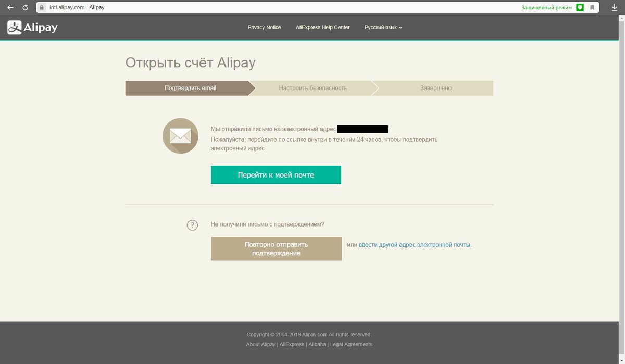Click the Защищённый режим label
Image resolution: width=625 pixels, height=364 pixels.
546,8
